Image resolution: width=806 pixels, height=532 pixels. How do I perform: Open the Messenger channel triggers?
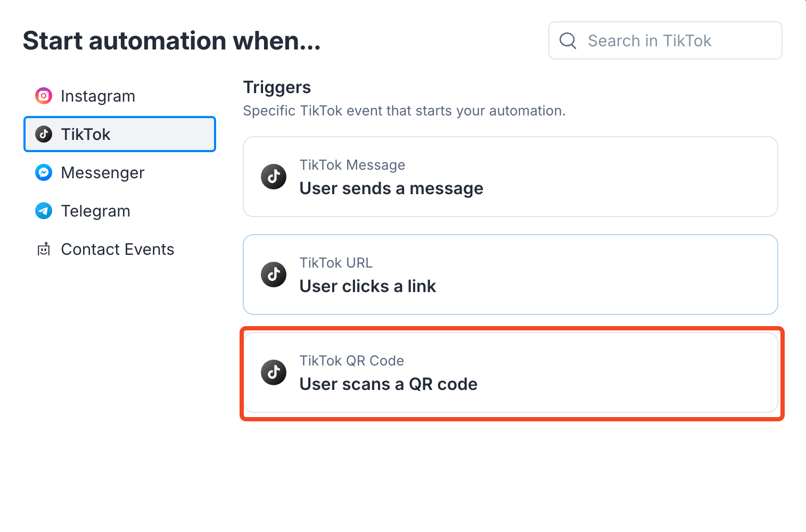(x=103, y=173)
